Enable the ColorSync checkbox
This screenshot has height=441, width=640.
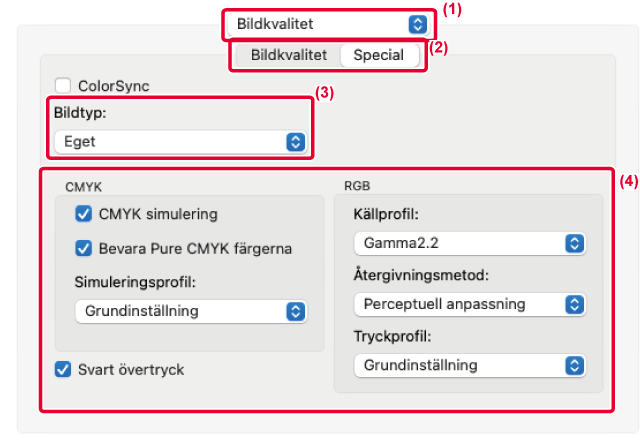(x=63, y=86)
